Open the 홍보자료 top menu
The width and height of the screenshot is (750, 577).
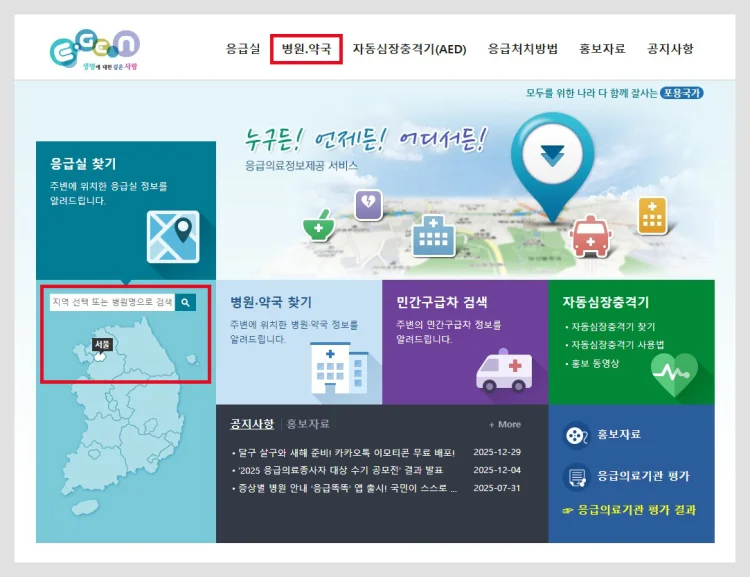pos(602,48)
